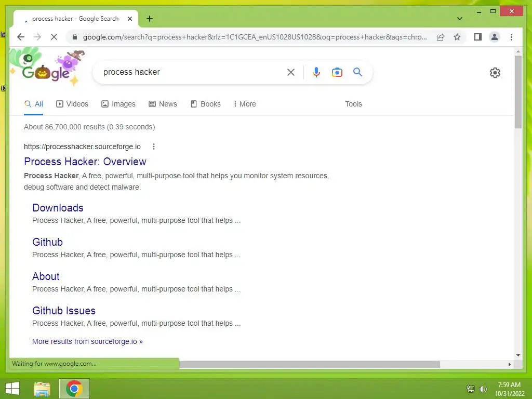Image resolution: width=532 pixels, height=399 pixels.
Task: Open the Windows Start menu
Action: tap(12, 389)
